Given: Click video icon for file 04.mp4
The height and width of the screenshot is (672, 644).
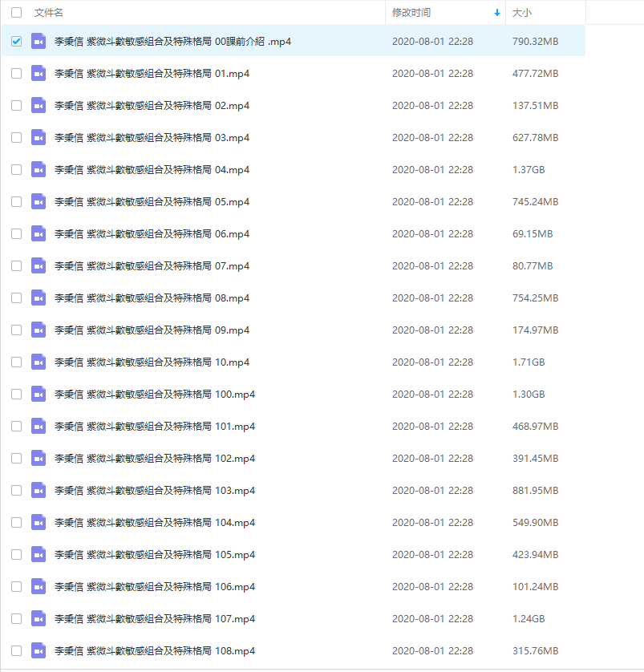Looking at the screenshot, I should [x=38, y=170].
